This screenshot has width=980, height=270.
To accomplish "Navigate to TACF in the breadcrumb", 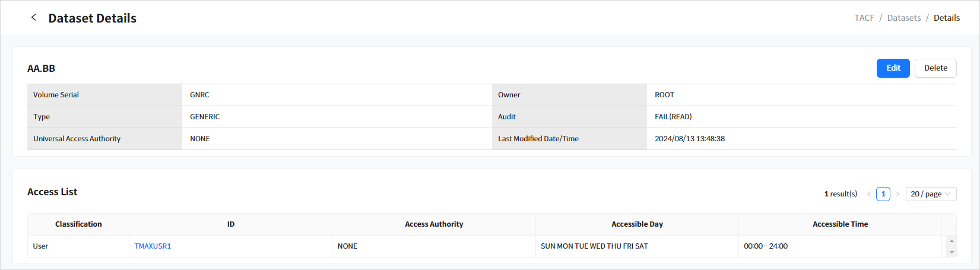I will coord(864,18).
